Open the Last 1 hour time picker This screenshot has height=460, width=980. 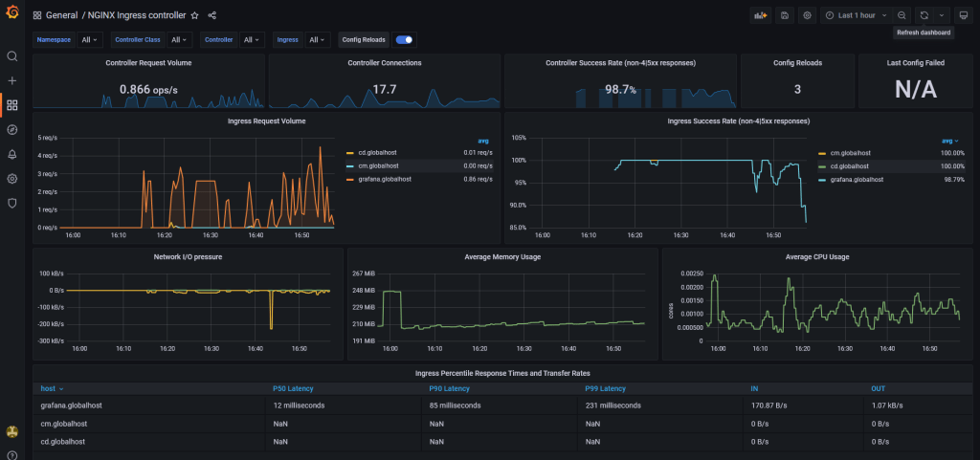tap(857, 15)
